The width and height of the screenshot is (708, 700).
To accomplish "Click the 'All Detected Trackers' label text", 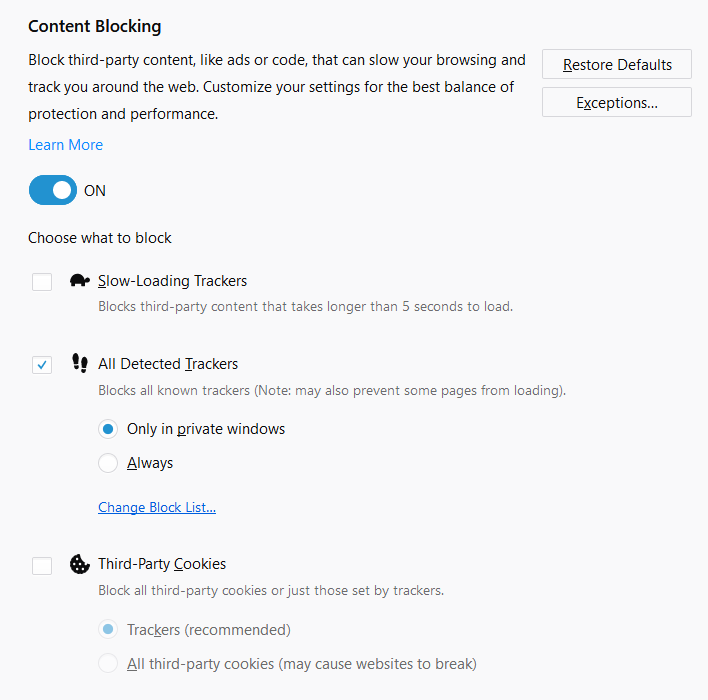I will coord(168,363).
